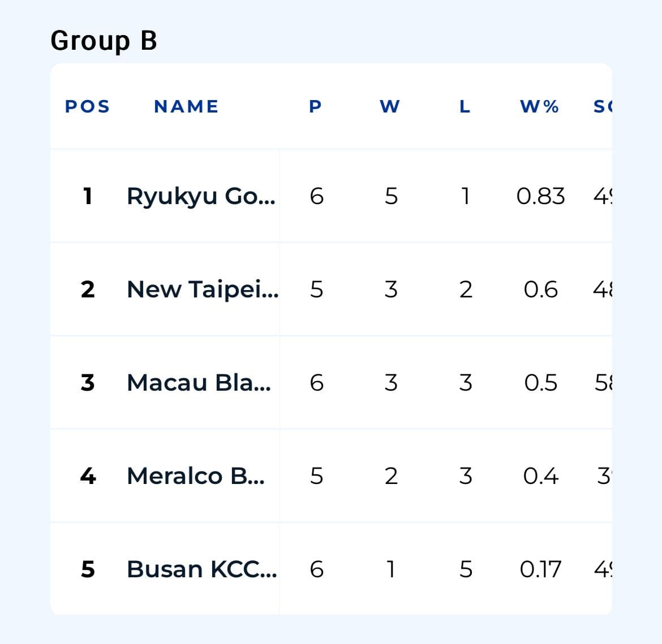Click the 0.83 win percentage cell
Image resolution: width=662 pixels, height=644 pixels.
[x=540, y=196]
